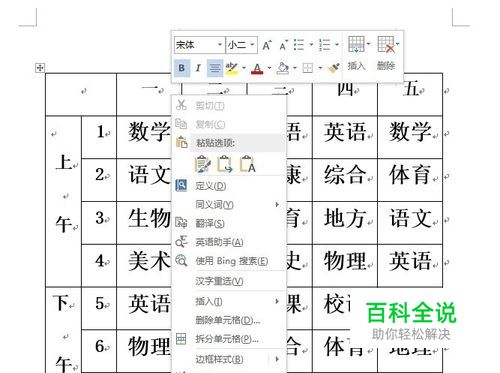Screen dimensions: 500x373
Task: Click the Shrink Font icon
Action: (x=283, y=45)
